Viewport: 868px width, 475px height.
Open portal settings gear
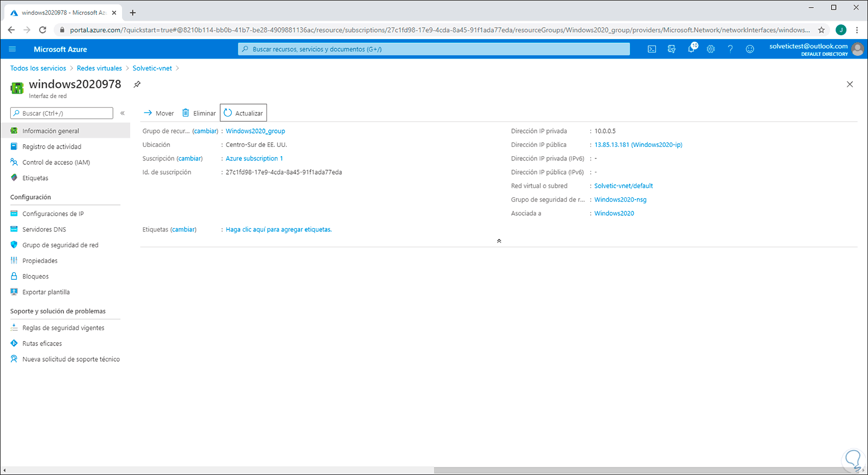711,49
